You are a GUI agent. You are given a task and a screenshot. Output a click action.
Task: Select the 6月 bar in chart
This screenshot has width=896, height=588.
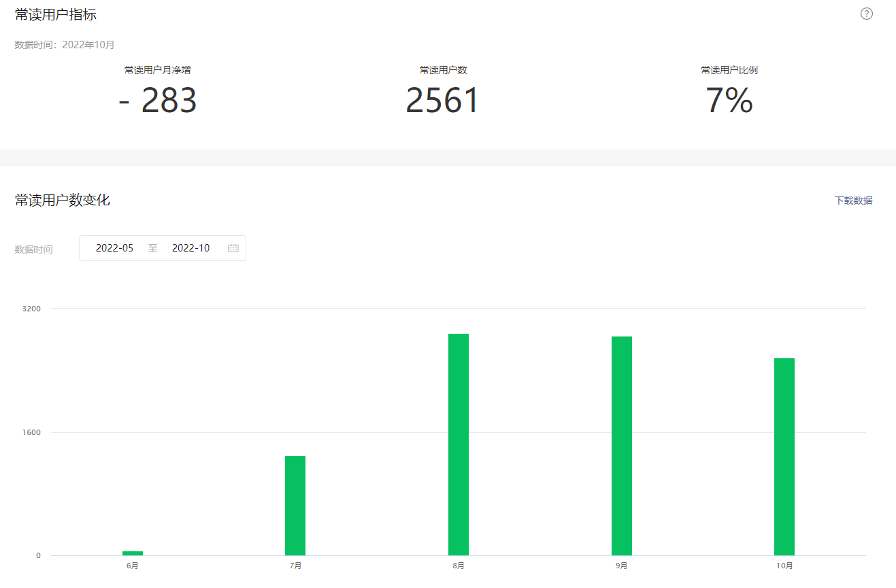[133, 553]
